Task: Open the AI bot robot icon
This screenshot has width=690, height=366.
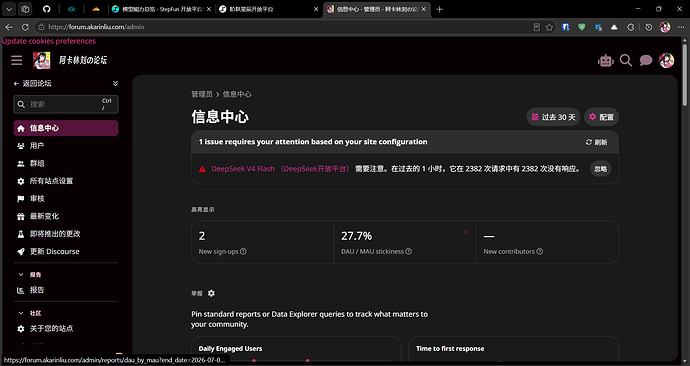Action: pos(606,61)
